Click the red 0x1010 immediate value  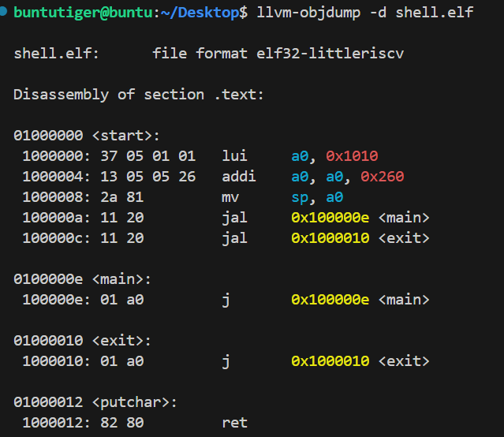[352, 155]
